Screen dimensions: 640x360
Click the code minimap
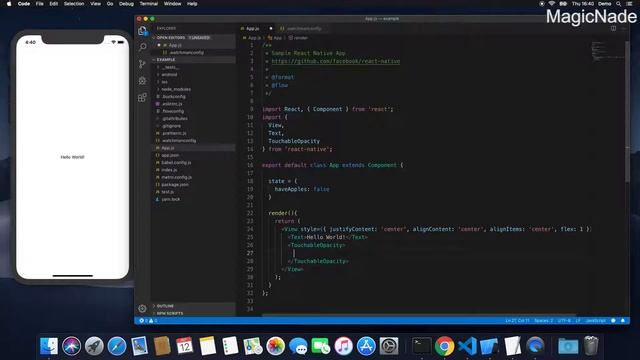[x=607, y=51]
